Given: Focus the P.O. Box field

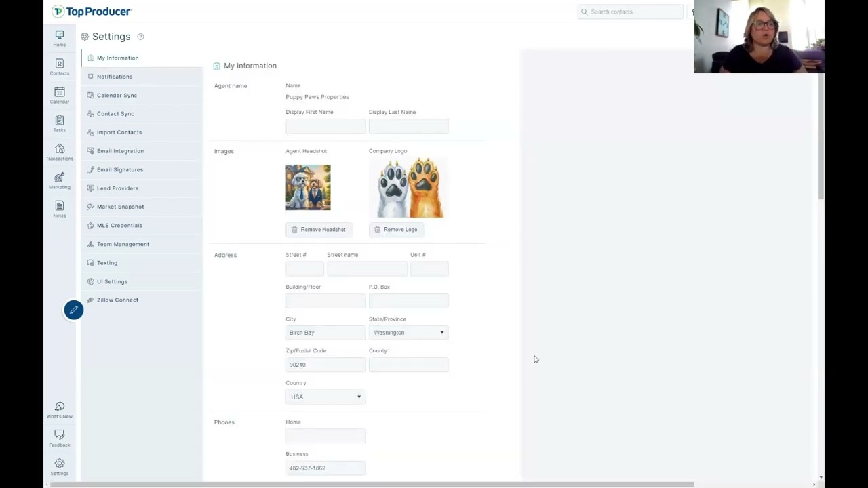Looking at the screenshot, I should coord(408,300).
